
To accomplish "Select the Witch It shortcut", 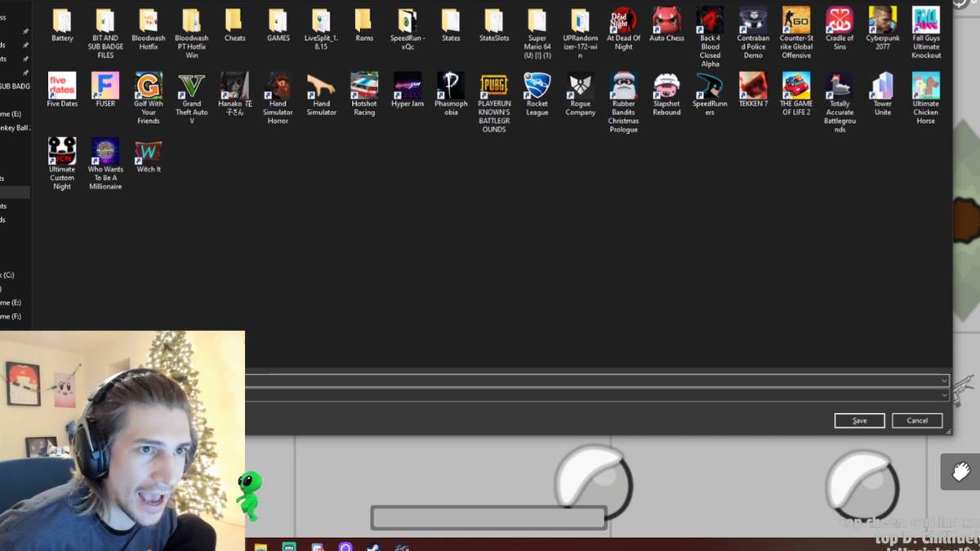I will coord(149,152).
